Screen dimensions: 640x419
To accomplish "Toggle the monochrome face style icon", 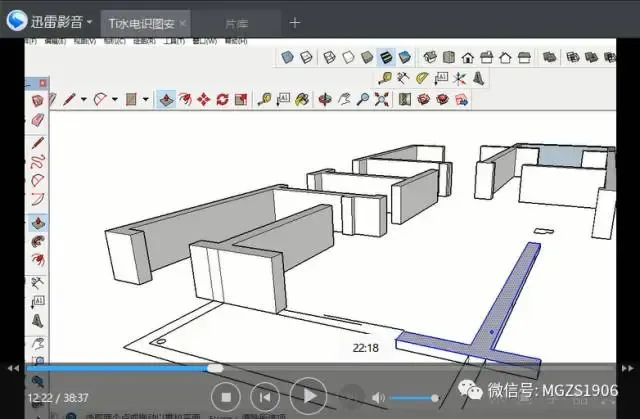I will point(404,57).
